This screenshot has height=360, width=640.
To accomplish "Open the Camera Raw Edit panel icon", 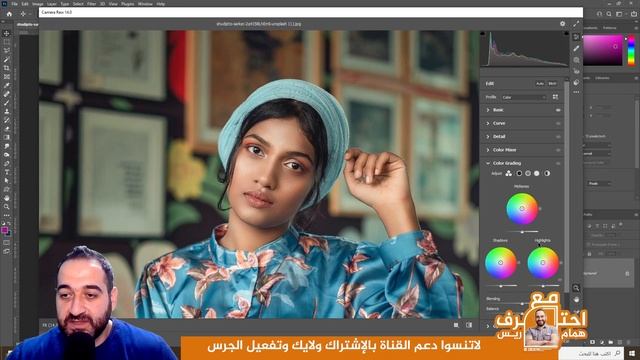I will click(x=576, y=37).
